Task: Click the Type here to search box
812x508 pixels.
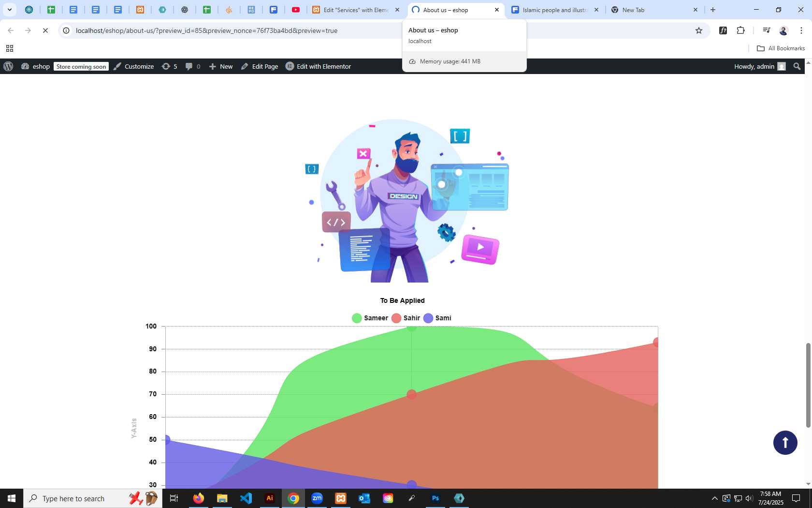Action: point(93,498)
